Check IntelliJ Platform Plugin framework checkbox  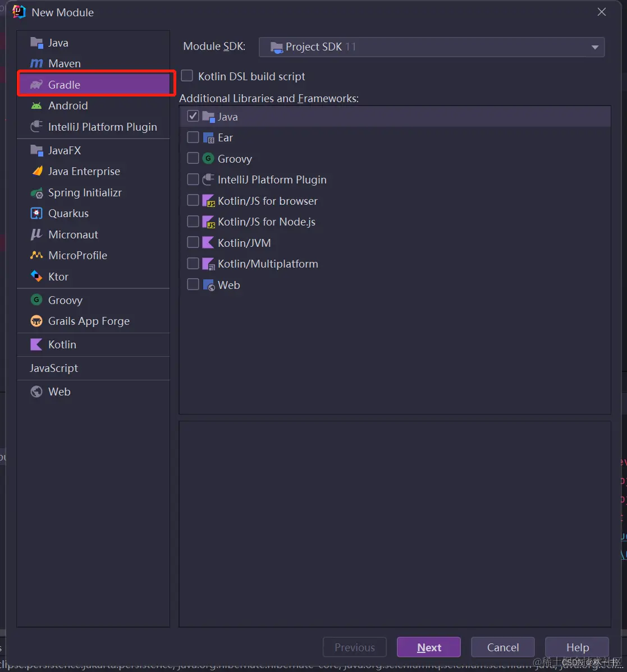(x=193, y=179)
